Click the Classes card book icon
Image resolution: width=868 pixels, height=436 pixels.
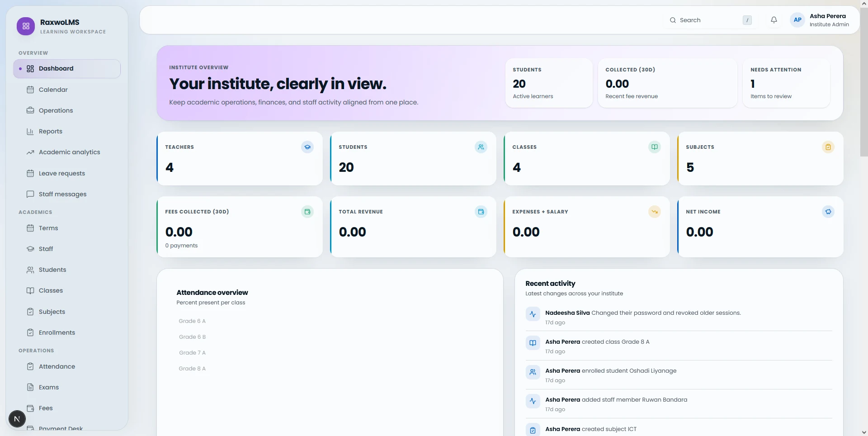655,147
